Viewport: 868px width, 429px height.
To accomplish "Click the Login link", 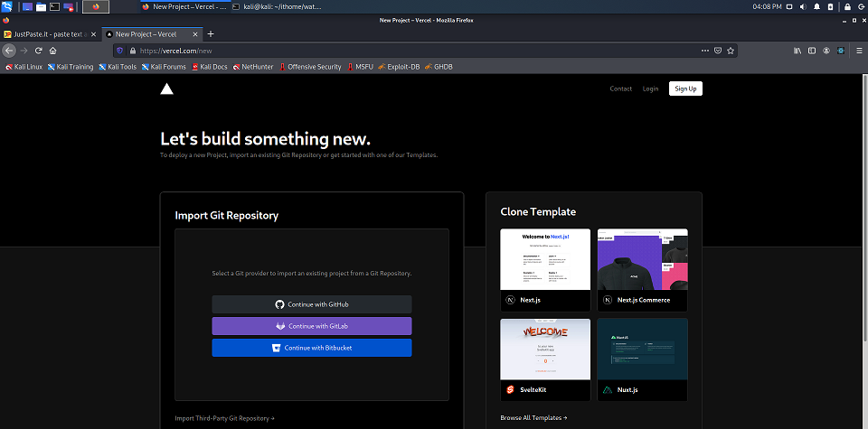I will (650, 89).
